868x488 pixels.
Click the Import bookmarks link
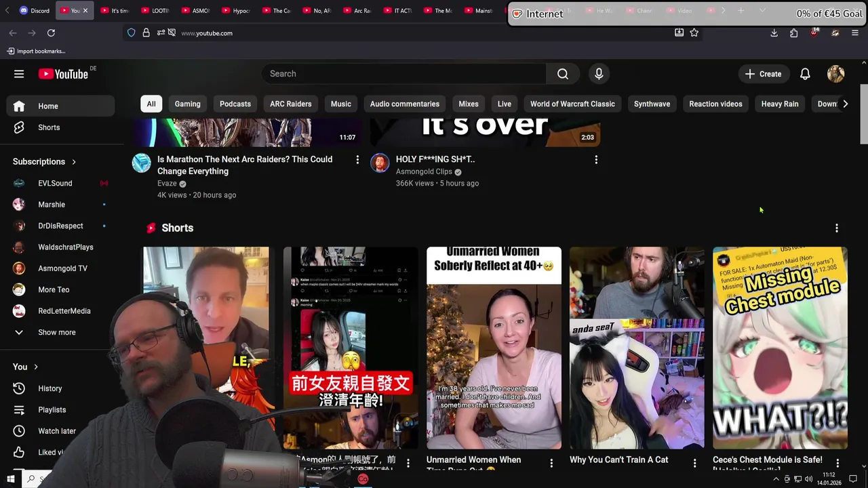(36, 51)
